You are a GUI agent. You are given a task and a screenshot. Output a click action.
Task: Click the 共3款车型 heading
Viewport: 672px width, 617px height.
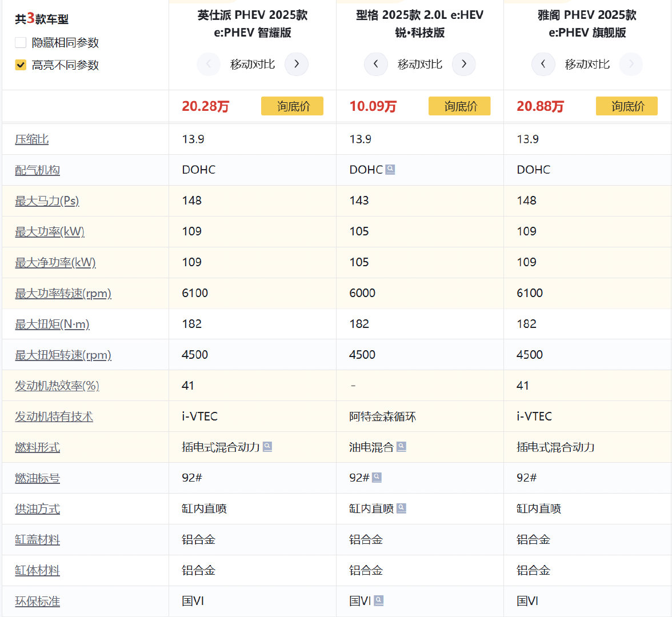pos(42,19)
